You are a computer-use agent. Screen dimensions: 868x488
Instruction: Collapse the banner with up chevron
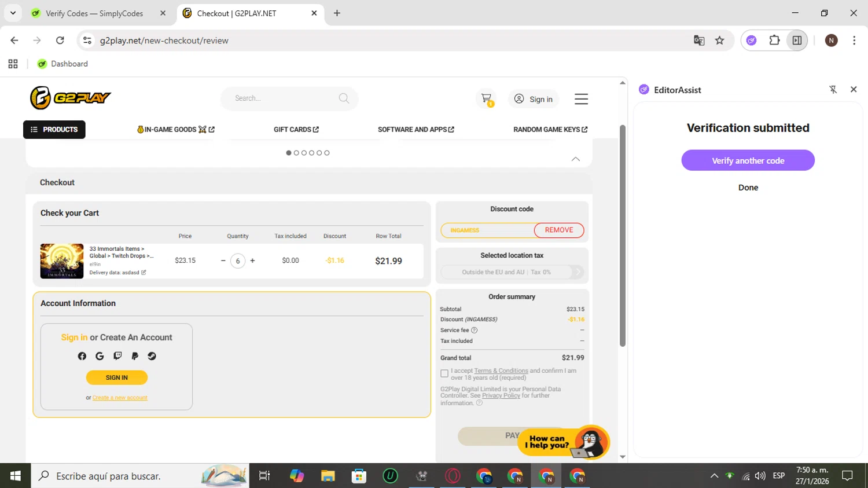[x=576, y=159]
